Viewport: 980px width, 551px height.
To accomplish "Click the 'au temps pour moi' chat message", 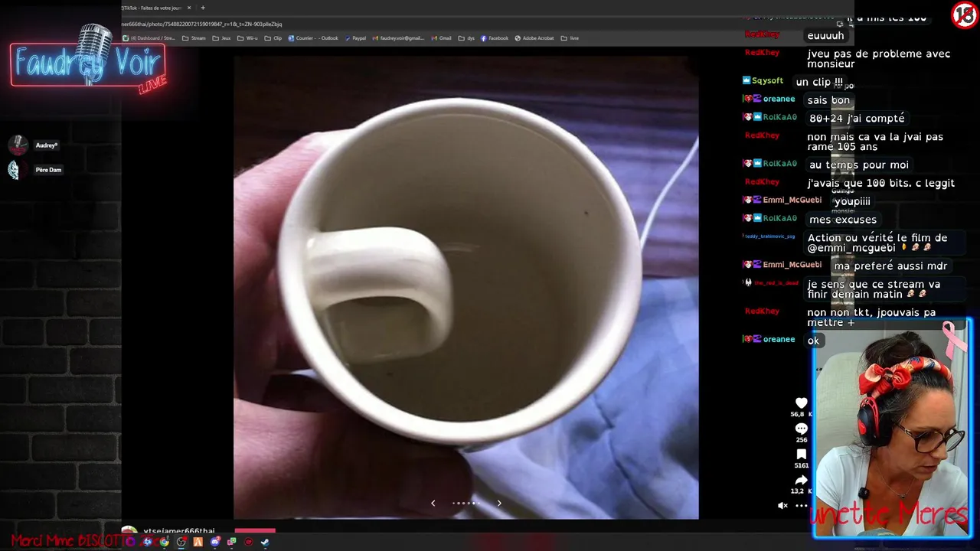I will 859,165.
